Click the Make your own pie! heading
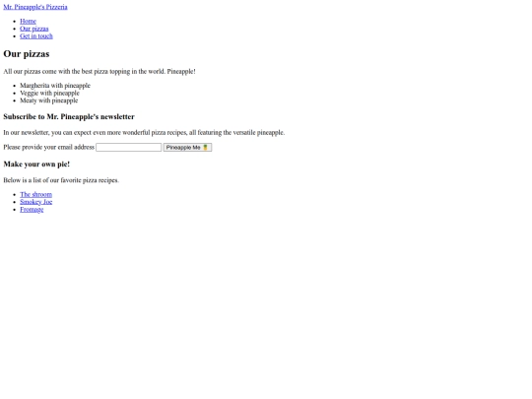The width and height of the screenshot is (532, 399). pos(36,165)
